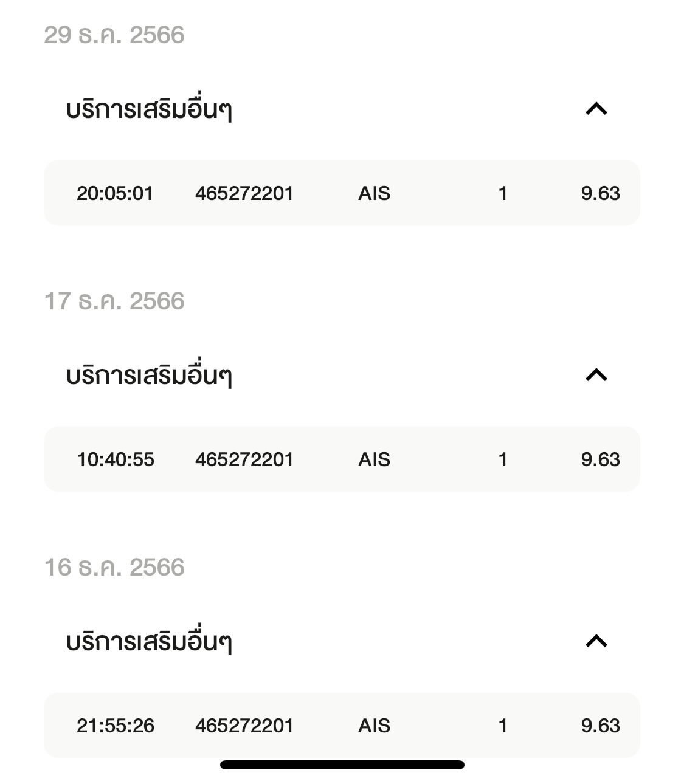The image size is (684, 784).
Task: Tap number 465272201 in the 29 ธ.ค. row
Action: (x=244, y=193)
